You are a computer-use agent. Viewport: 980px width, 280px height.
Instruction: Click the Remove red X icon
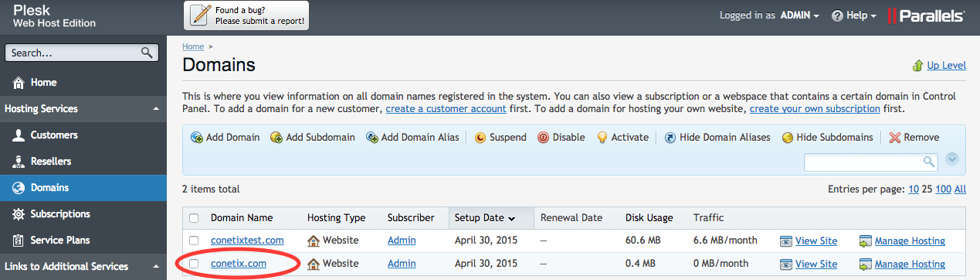pyautogui.click(x=894, y=138)
